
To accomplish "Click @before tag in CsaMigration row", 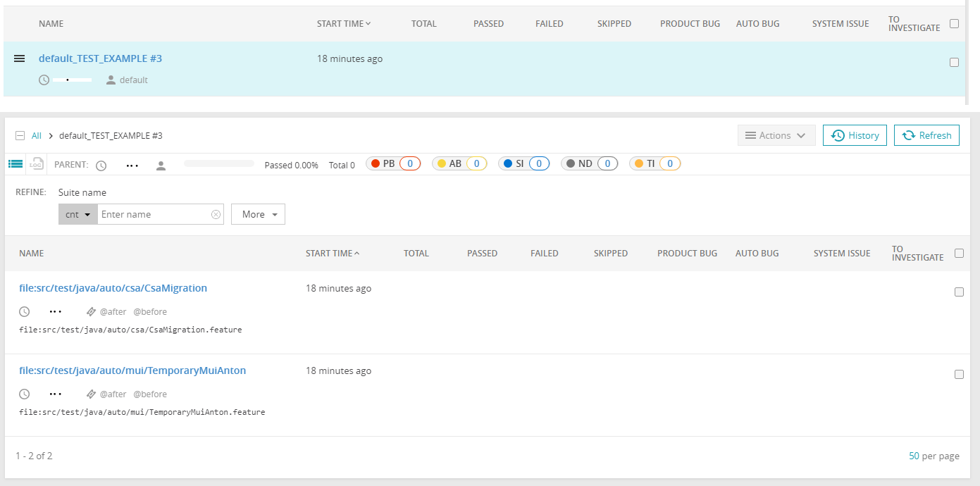I will click(x=150, y=311).
